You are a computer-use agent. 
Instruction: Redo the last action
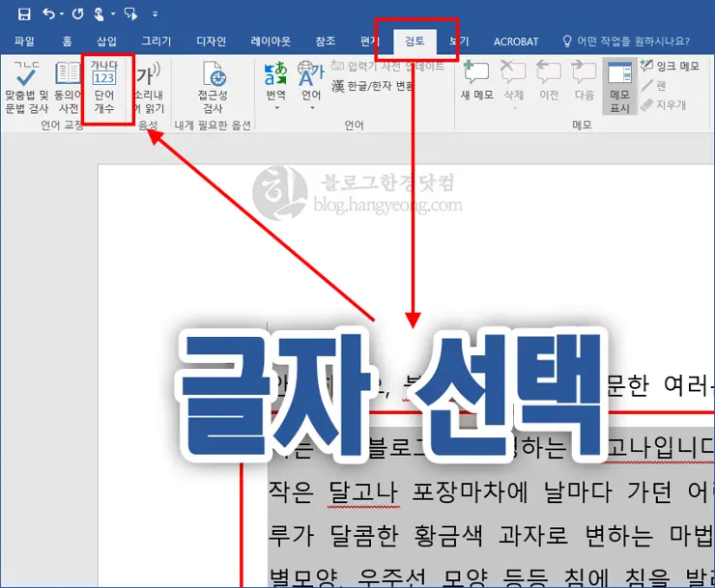(x=77, y=14)
